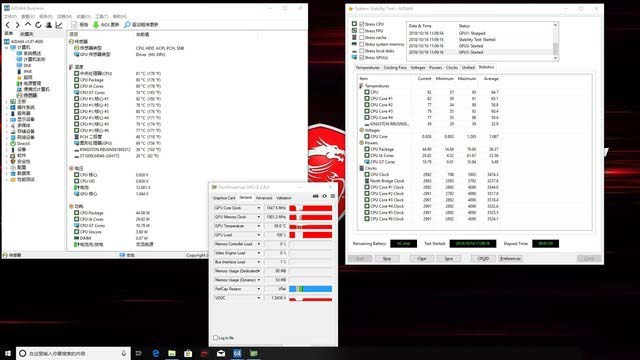Click the Windows Start button
This screenshot has width=640, height=360.
[8, 353]
